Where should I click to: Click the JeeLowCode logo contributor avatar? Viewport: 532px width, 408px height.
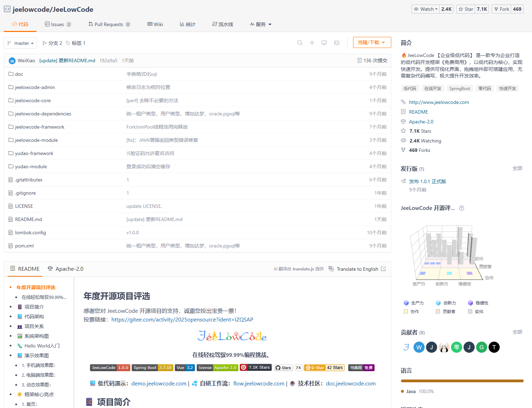407,347
